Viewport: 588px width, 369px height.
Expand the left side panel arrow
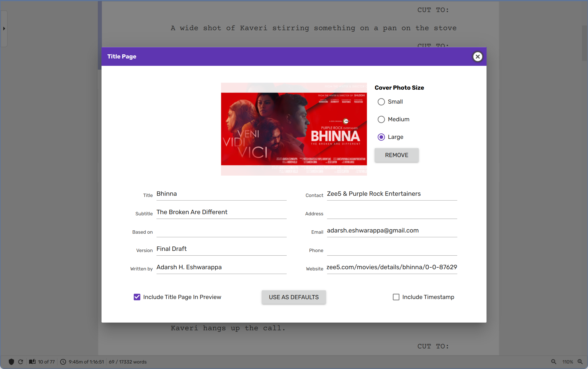pyautogui.click(x=4, y=28)
